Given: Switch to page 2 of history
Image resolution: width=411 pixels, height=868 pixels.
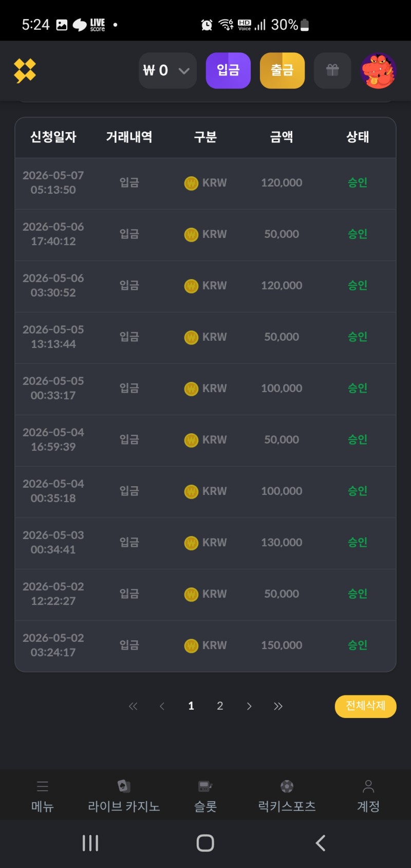Looking at the screenshot, I should pos(220,706).
